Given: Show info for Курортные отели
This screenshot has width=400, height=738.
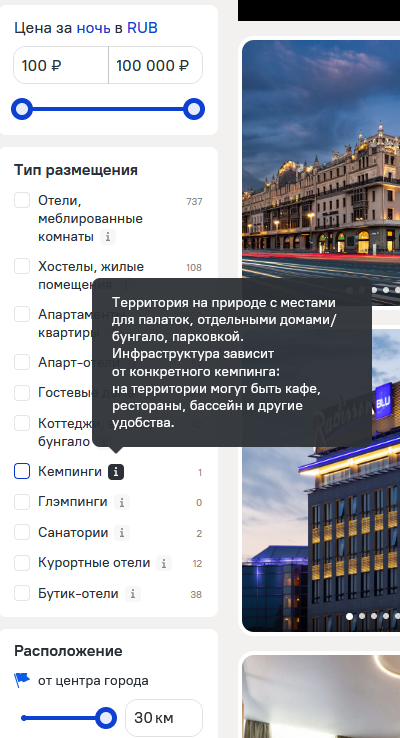Looking at the screenshot, I should (x=164, y=563).
